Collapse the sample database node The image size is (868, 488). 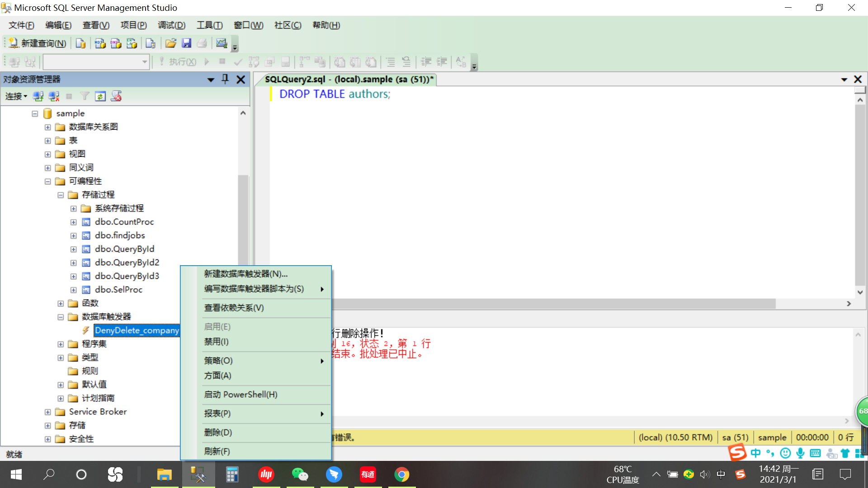pos(35,113)
